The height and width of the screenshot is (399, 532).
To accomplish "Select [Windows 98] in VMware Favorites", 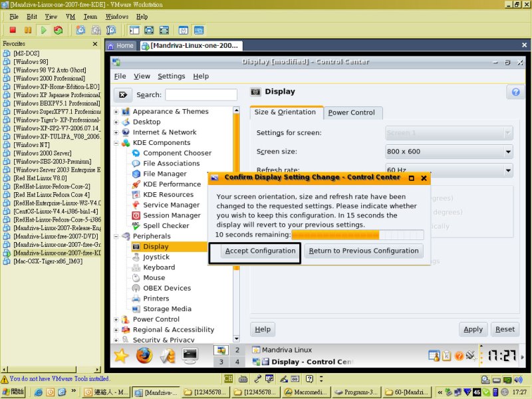I will coord(31,62).
